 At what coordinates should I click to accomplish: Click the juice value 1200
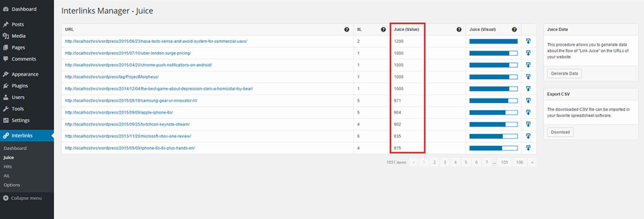pos(399,41)
